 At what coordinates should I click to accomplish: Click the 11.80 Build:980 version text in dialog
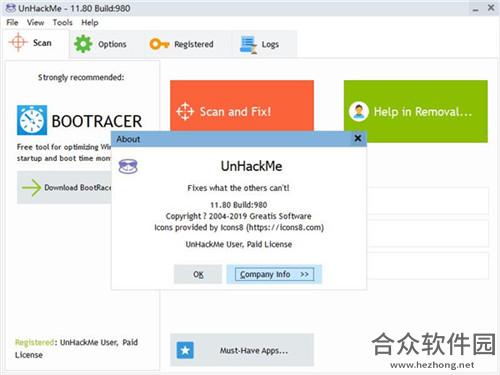(x=239, y=205)
